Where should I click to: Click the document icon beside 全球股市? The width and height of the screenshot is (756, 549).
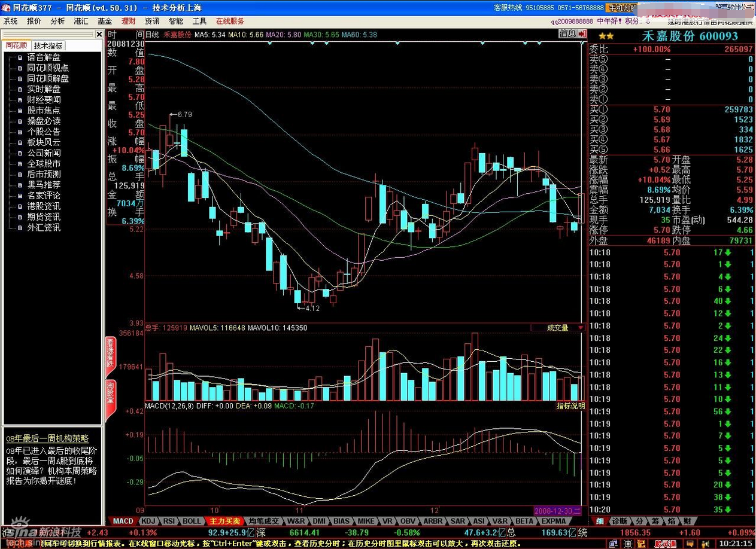[x=20, y=163]
